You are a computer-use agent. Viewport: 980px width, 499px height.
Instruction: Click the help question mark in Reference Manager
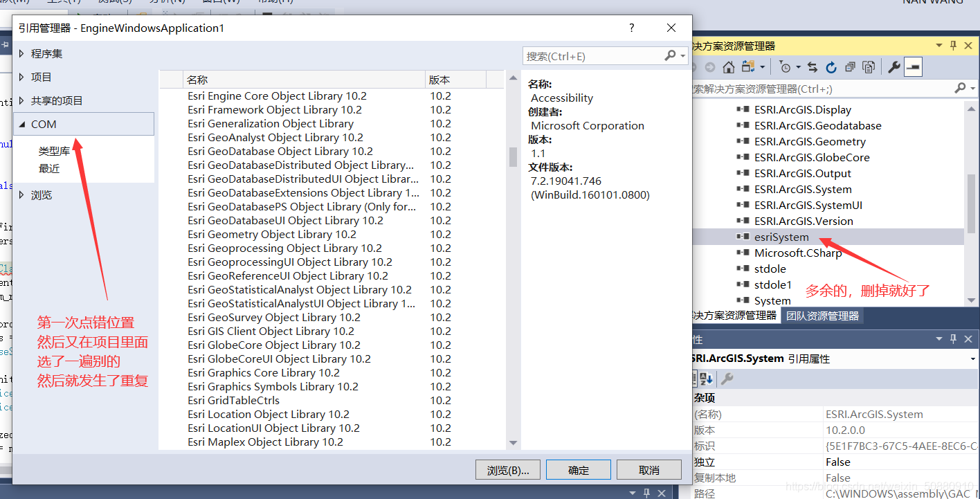tap(631, 28)
